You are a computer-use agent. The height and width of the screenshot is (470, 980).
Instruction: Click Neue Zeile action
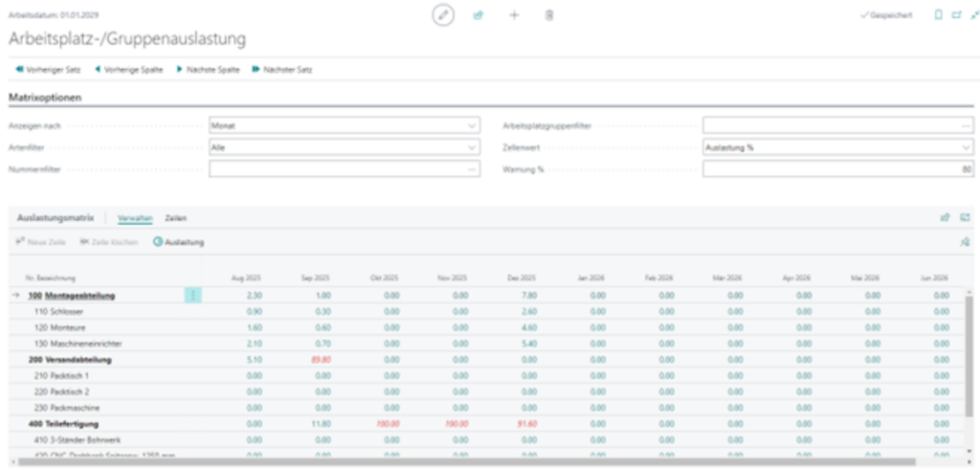[x=40, y=242]
